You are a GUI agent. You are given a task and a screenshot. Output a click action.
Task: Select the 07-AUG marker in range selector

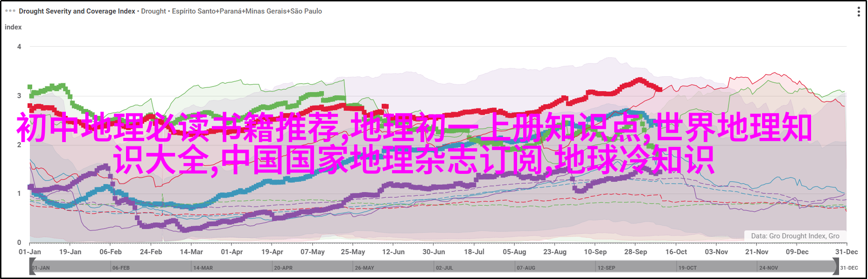pyautogui.click(x=526, y=268)
